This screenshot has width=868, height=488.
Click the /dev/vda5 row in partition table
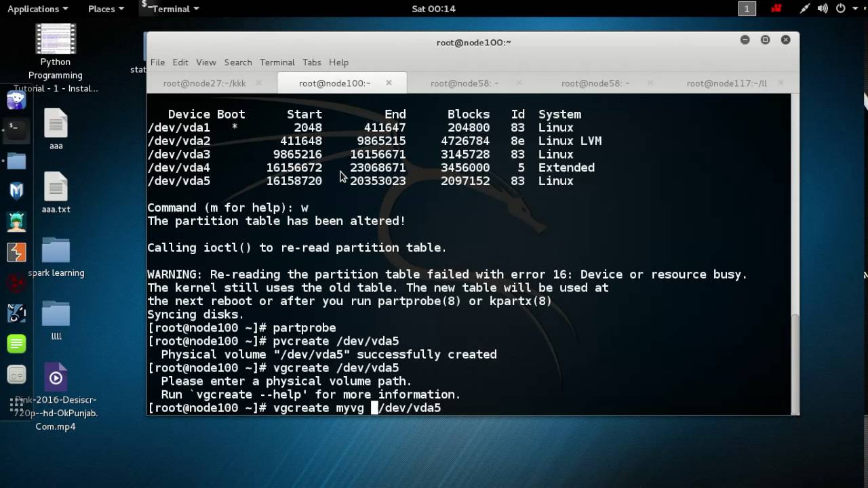pyautogui.click(x=361, y=181)
